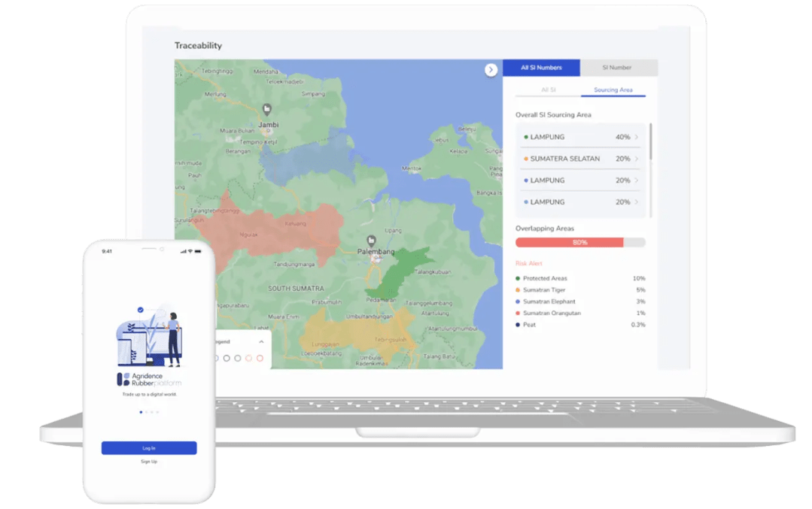Switch to All SI Numbers tab
This screenshot has height=509, width=812.
point(541,68)
